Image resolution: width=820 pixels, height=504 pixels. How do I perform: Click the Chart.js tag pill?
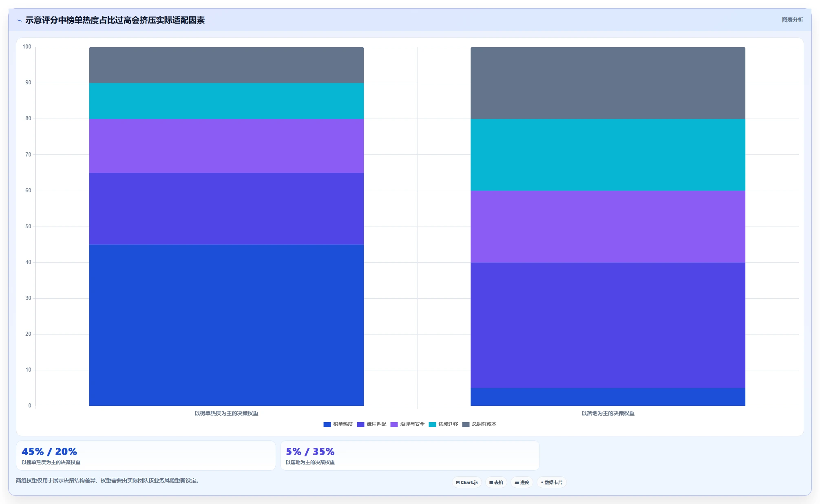467,482
